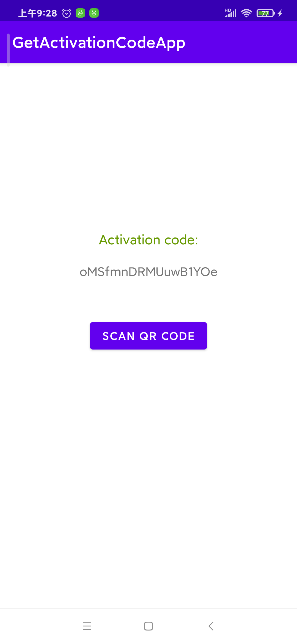The width and height of the screenshot is (297, 644).
Task: Go to home screen via square icon
Action: (x=148, y=626)
